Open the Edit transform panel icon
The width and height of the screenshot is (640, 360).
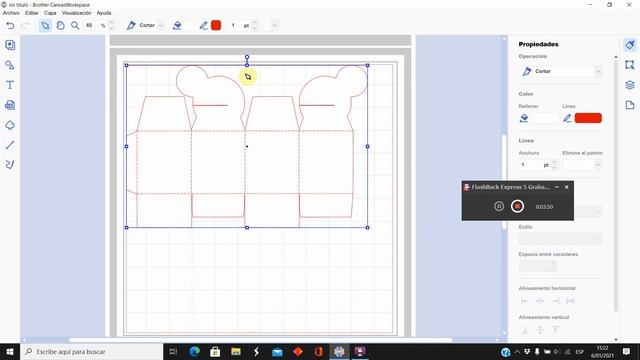click(x=630, y=65)
